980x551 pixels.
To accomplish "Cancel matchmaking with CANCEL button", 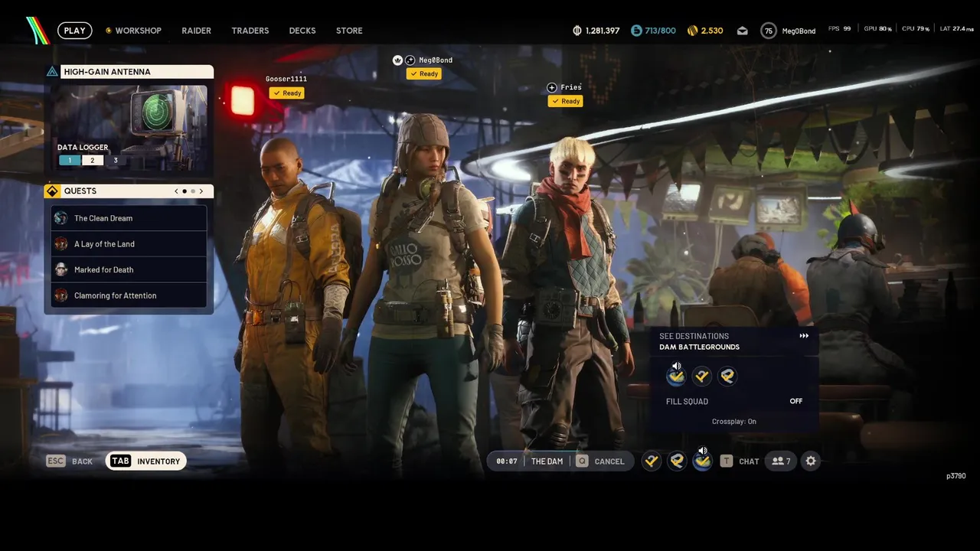I will click(x=601, y=461).
